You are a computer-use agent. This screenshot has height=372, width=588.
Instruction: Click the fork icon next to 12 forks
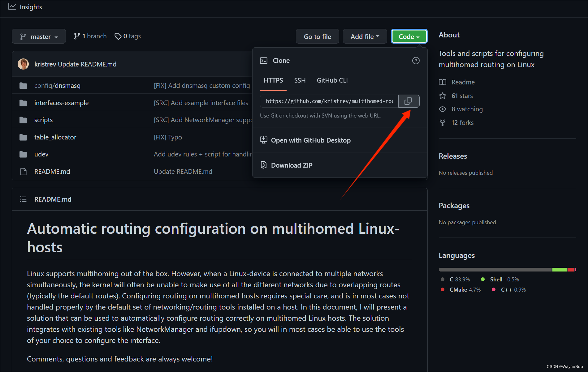click(x=443, y=122)
